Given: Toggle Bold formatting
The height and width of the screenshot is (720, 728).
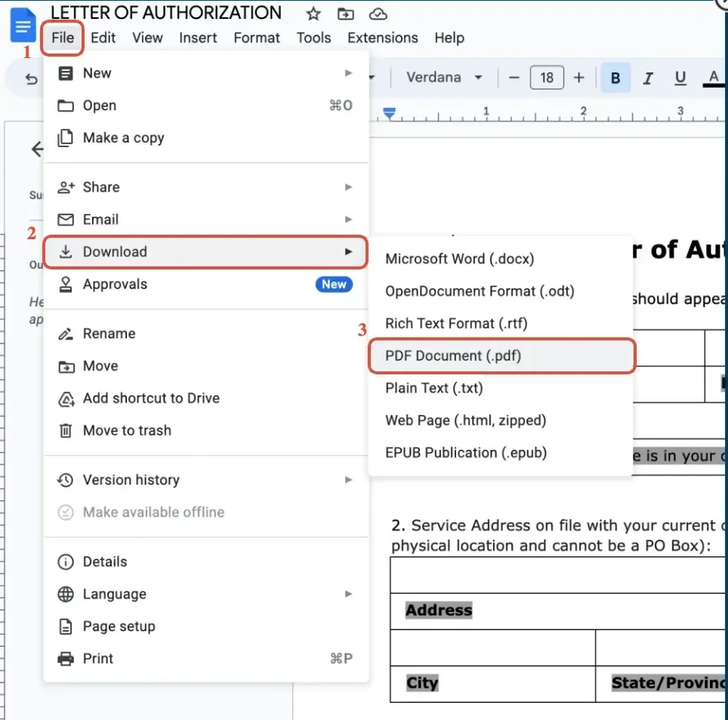Looking at the screenshot, I should point(615,78).
